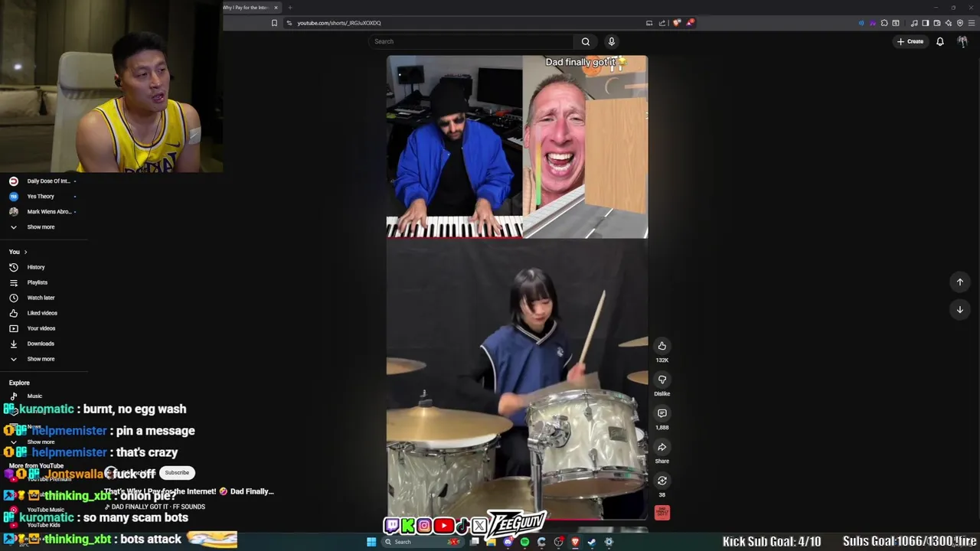Expand Show more under subscriptions
Image resolution: width=980 pixels, height=551 pixels.
click(x=41, y=227)
